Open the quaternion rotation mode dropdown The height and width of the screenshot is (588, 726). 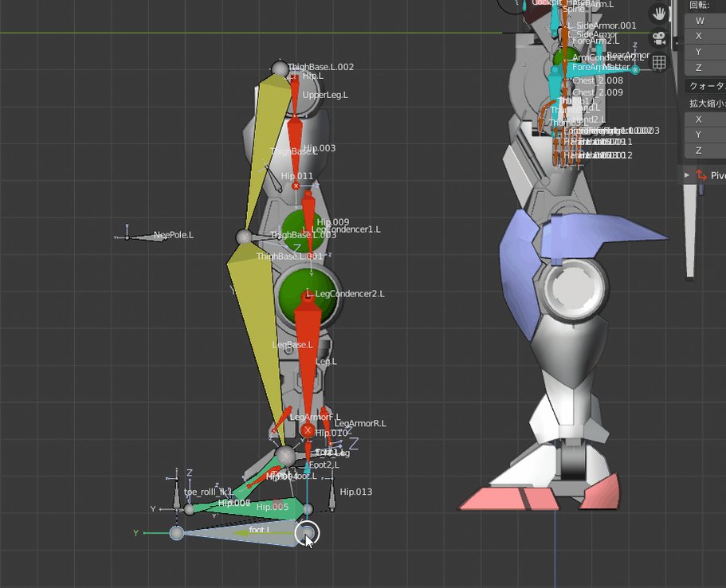[705, 86]
